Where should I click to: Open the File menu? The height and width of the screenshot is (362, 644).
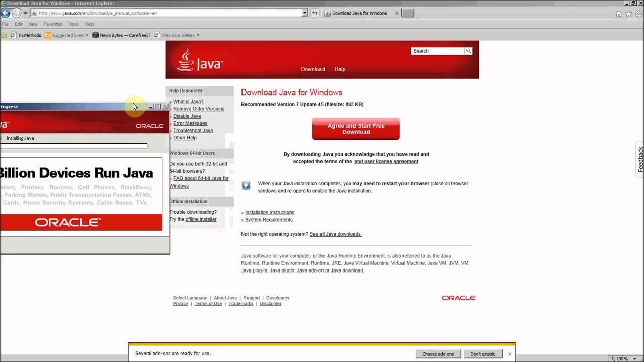5,24
